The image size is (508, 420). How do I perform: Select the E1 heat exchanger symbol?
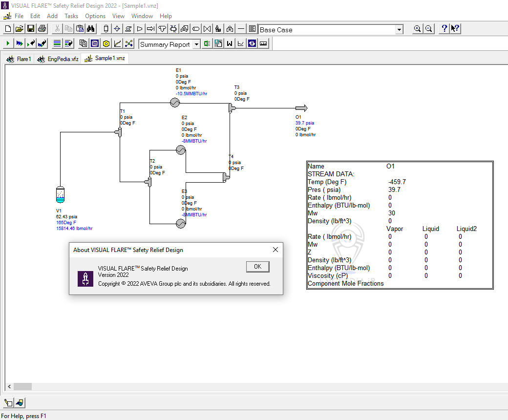click(x=174, y=103)
